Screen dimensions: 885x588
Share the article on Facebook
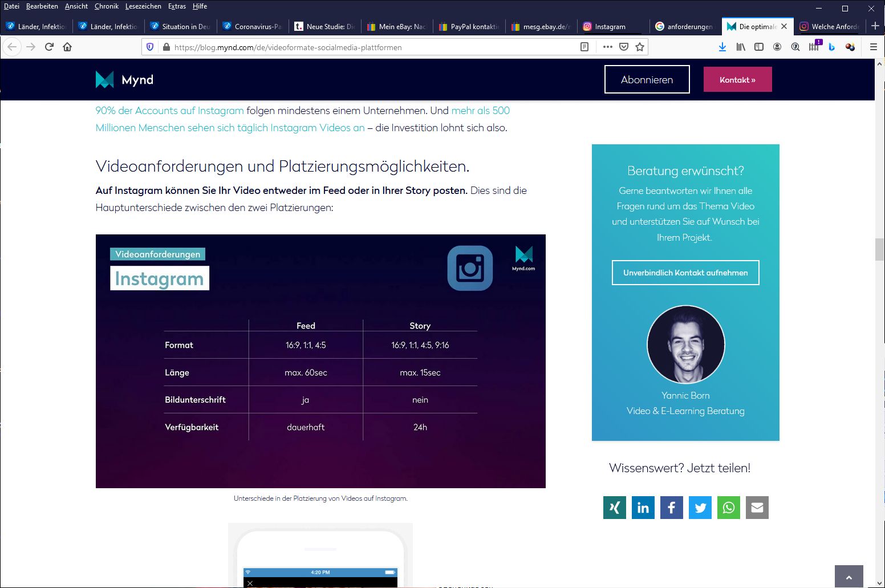(671, 508)
